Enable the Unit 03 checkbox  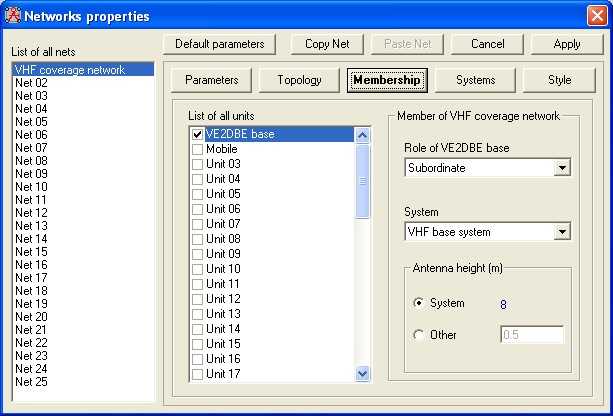pyautogui.click(x=198, y=164)
